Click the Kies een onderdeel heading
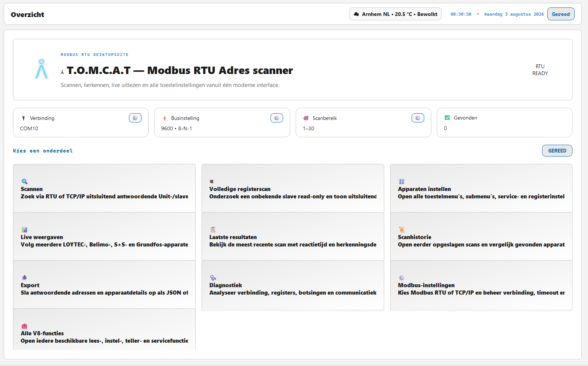This screenshot has height=366, width=588. point(43,151)
